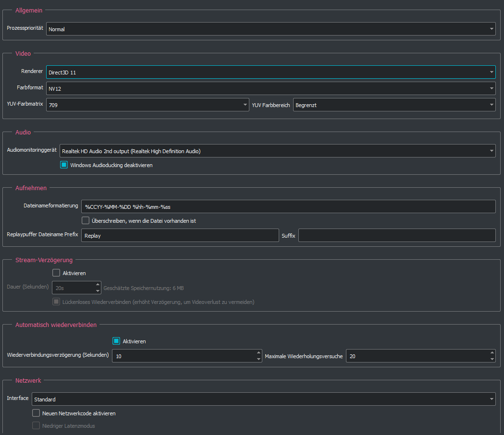504x435 pixels.
Task: Open the Netzwerk Interface dropdown
Action: click(x=263, y=399)
